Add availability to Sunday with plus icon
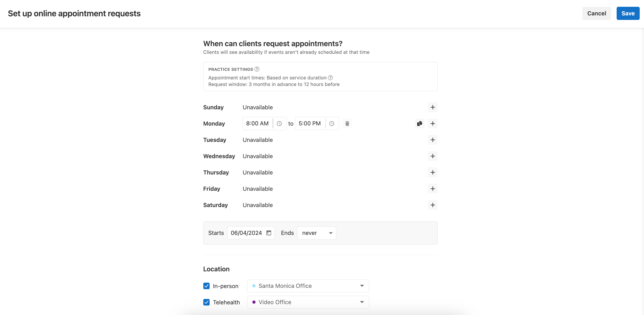 point(433,107)
